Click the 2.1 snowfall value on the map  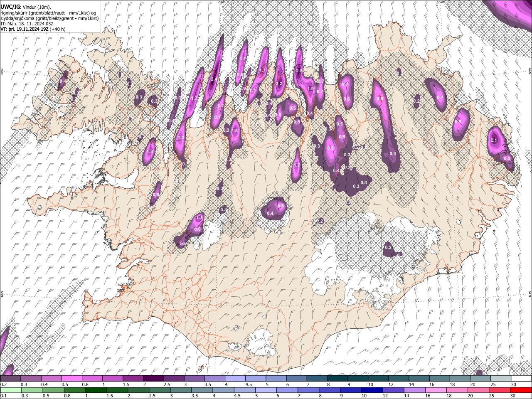(494, 140)
